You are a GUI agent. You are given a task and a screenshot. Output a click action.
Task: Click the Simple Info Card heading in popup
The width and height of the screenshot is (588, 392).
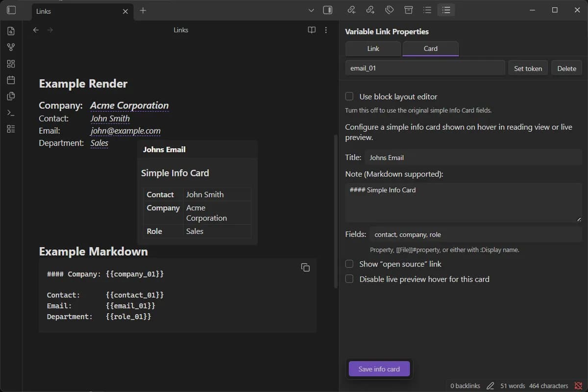click(175, 173)
